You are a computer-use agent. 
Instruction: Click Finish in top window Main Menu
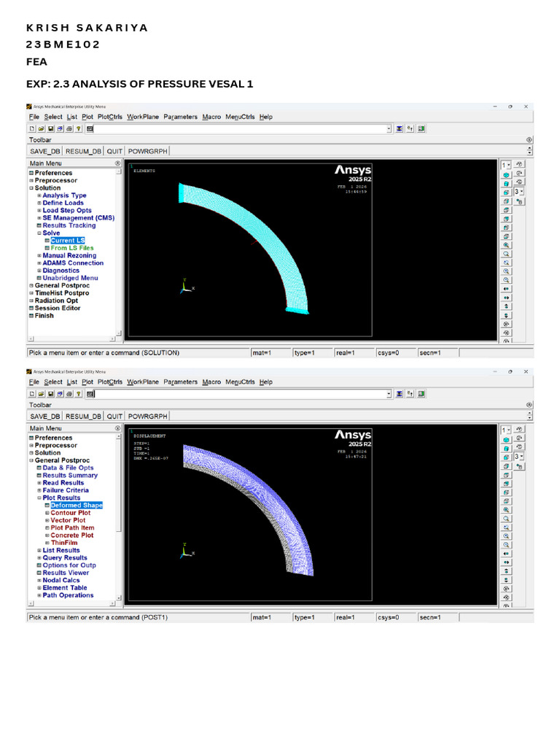coord(44,316)
